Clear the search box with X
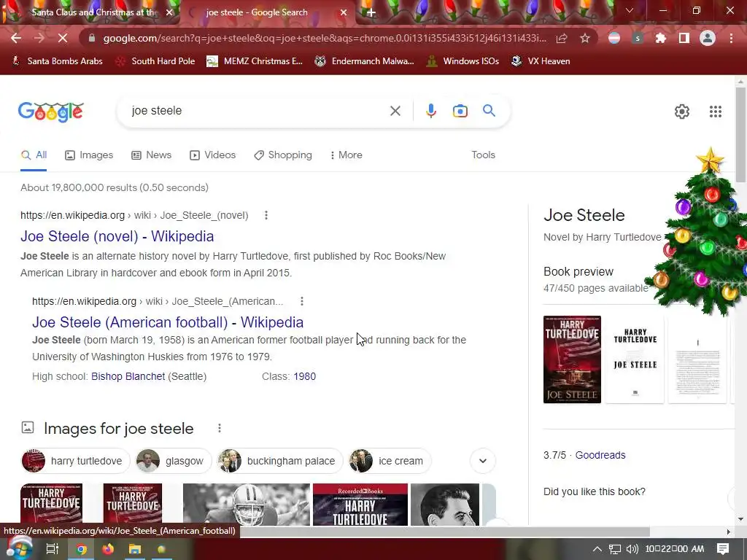 coord(395,111)
